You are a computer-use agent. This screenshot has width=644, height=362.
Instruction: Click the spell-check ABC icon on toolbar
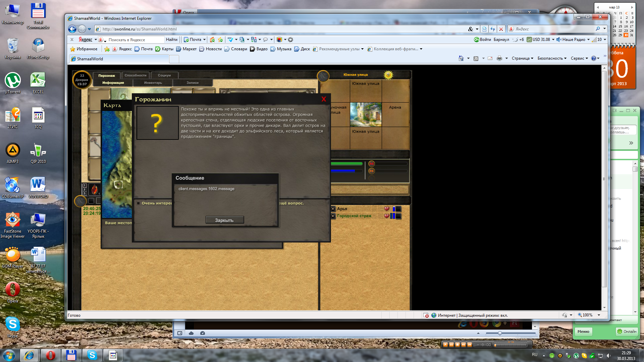tap(230, 40)
